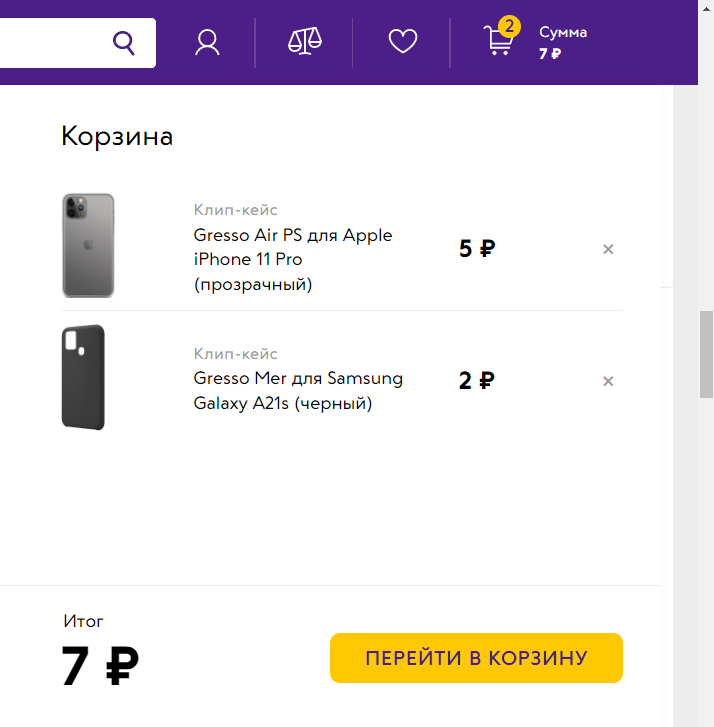Click Клип-кейс label above the iPhone case
Viewport: 714px width, 727px height.
(x=236, y=210)
